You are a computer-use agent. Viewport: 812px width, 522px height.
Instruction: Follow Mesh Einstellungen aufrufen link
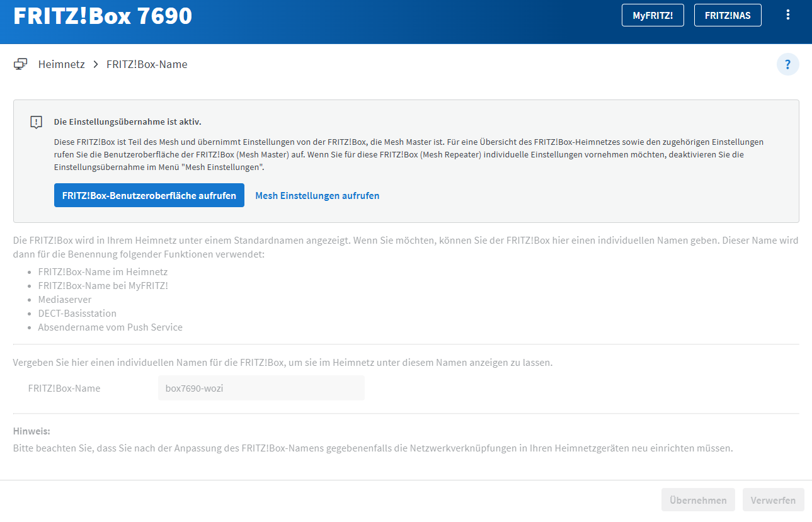coord(317,195)
